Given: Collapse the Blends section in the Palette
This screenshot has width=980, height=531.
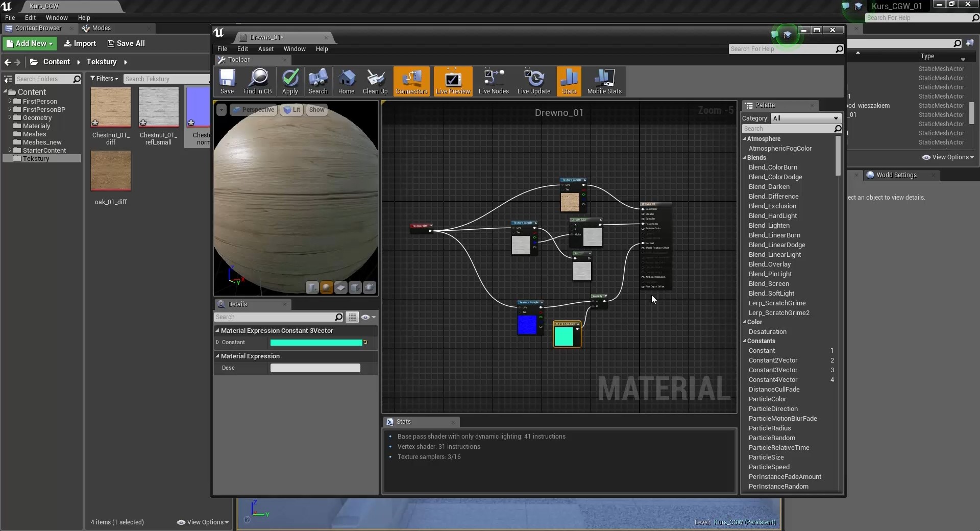Looking at the screenshot, I should (x=746, y=158).
